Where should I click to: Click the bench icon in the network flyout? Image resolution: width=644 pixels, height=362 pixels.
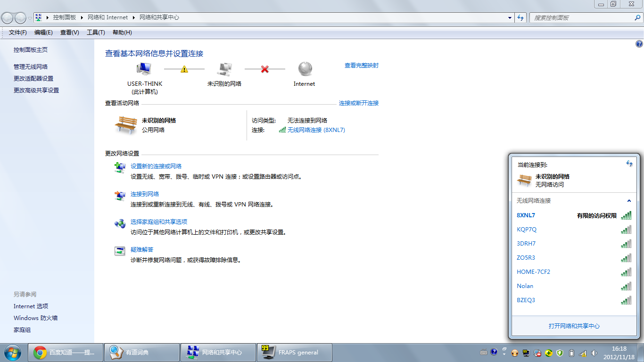524,180
